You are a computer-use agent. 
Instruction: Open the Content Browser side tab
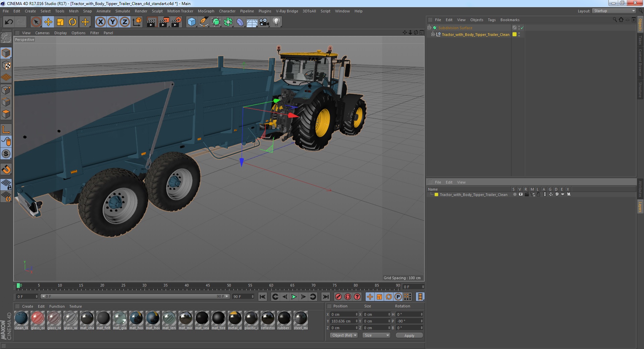click(640, 62)
